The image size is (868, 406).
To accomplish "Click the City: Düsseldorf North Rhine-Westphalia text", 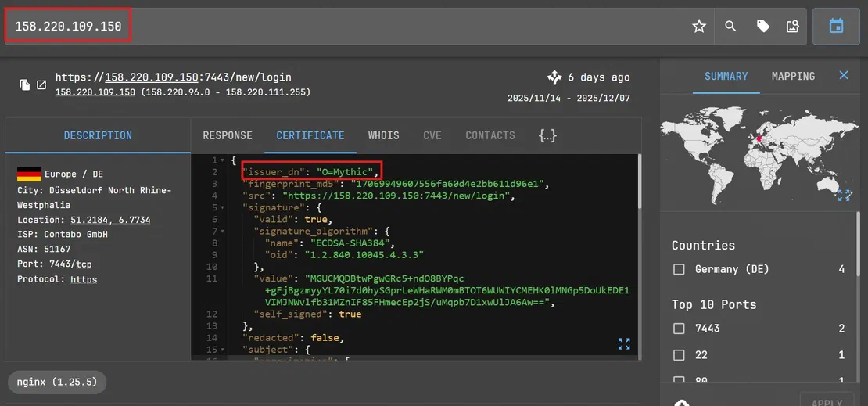I will click(94, 197).
